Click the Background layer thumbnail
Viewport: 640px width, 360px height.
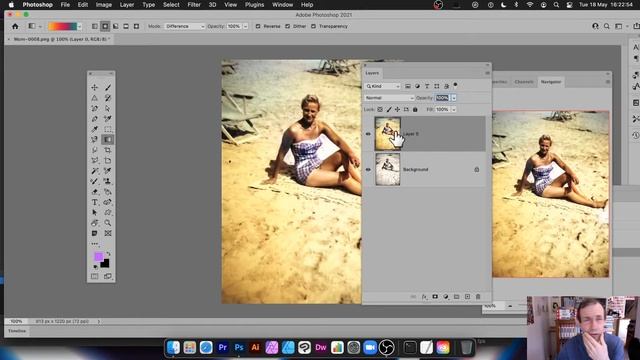[388, 169]
